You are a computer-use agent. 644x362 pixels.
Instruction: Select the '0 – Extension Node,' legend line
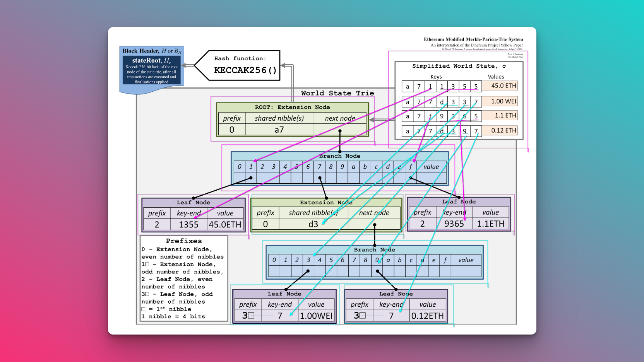[x=177, y=249]
